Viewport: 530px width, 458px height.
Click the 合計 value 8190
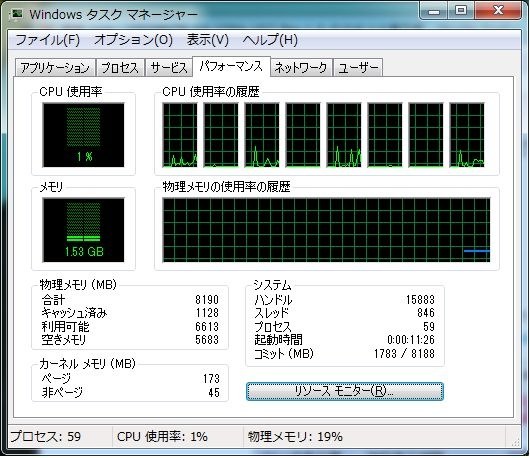pos(207,300)
